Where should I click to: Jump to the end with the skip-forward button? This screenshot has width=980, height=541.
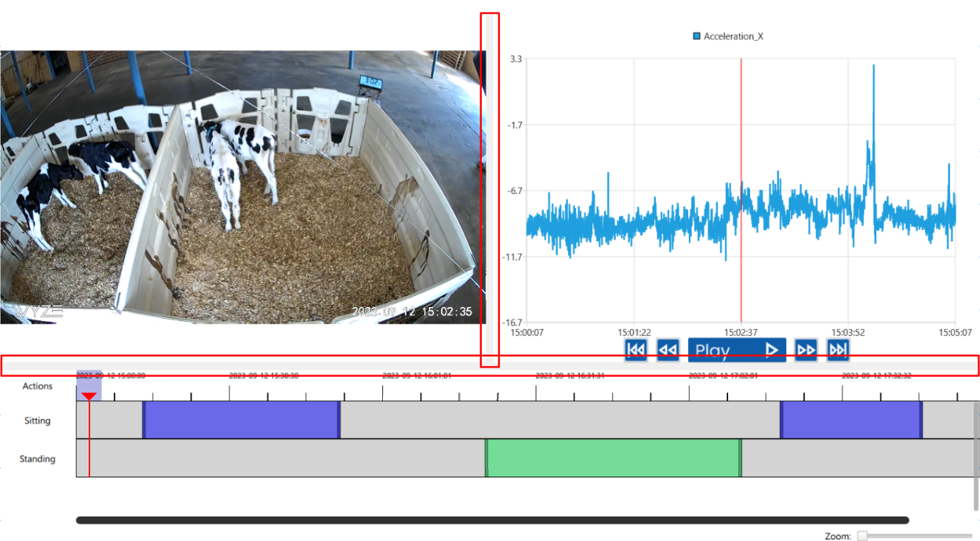pos(838,349)
